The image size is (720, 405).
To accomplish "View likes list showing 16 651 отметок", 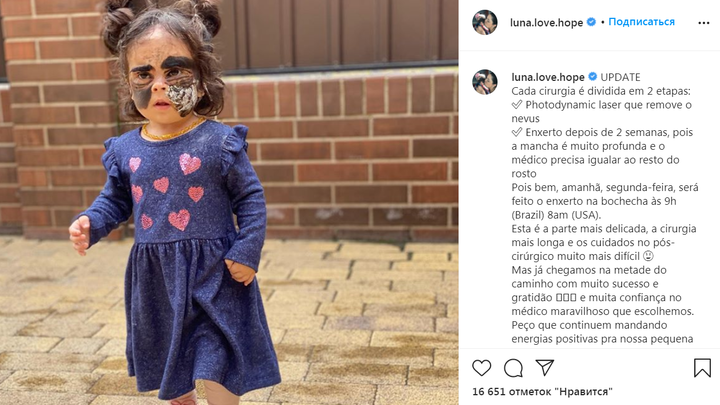I will (542, 392).
